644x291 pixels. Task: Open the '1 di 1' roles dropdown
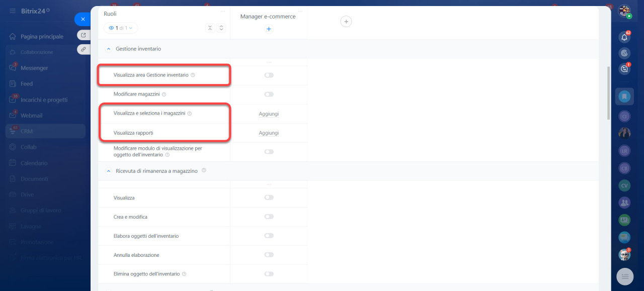tap(121, 28)
